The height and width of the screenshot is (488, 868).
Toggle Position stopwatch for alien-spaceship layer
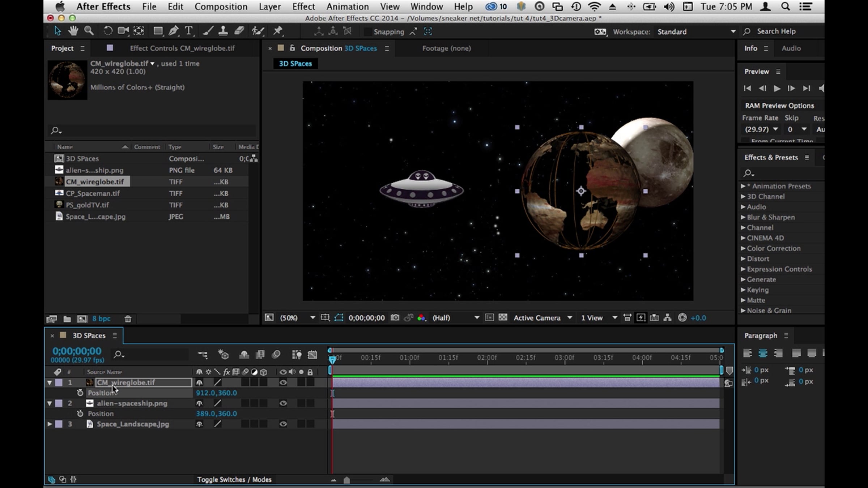point(80,414)
